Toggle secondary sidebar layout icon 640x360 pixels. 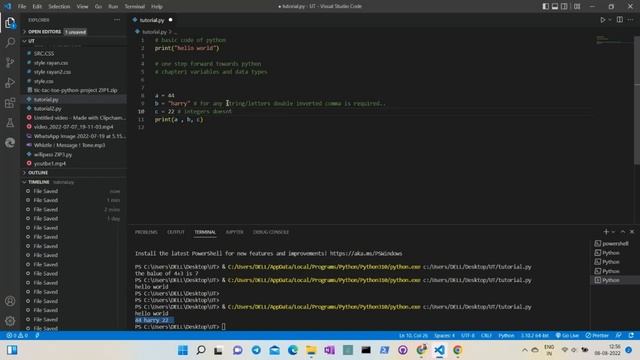[564, 7]
